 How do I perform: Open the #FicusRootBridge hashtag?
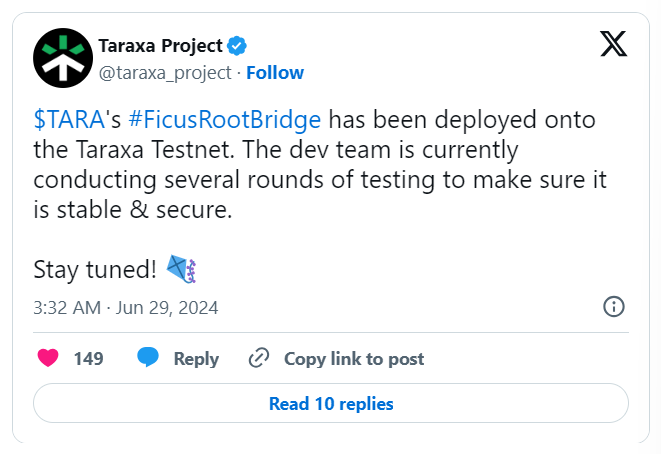(225, 119)
